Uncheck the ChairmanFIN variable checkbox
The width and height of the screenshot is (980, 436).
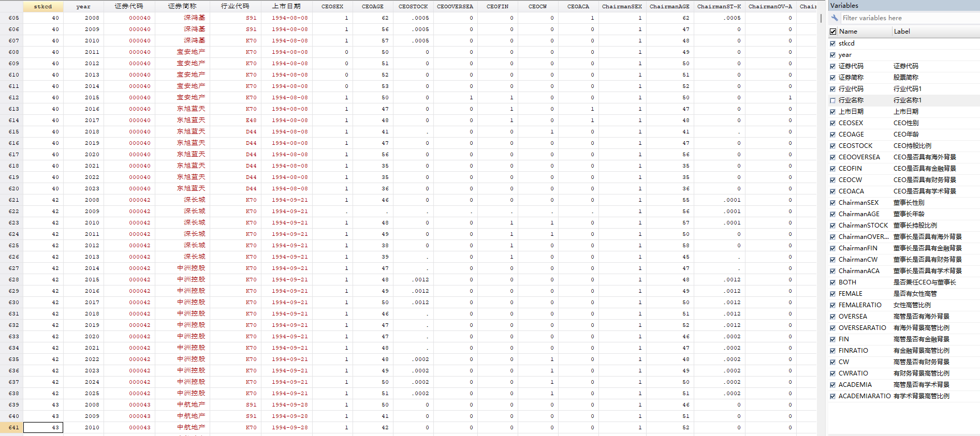coord(833,248)
